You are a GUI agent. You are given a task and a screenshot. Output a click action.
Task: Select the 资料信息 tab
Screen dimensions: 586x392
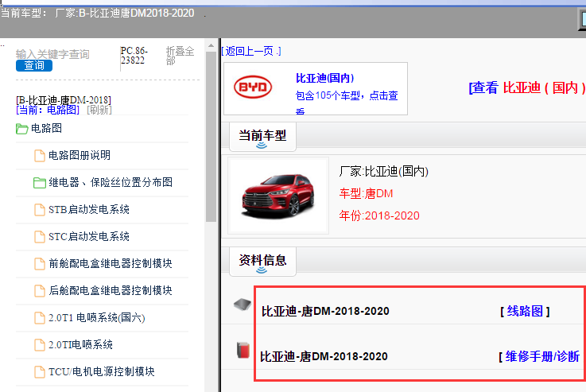pyautogui.click(x=262, y=261)
